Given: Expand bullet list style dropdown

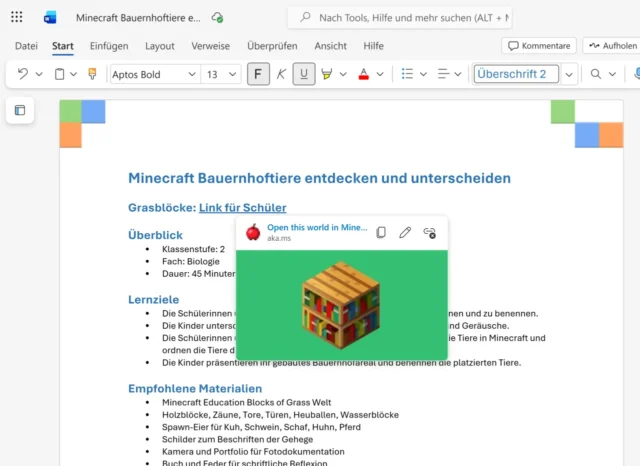Looking at the screenshot, I should 423,74.
